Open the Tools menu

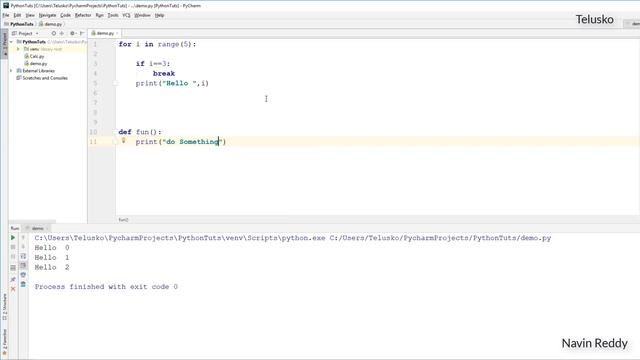[113, 15]
